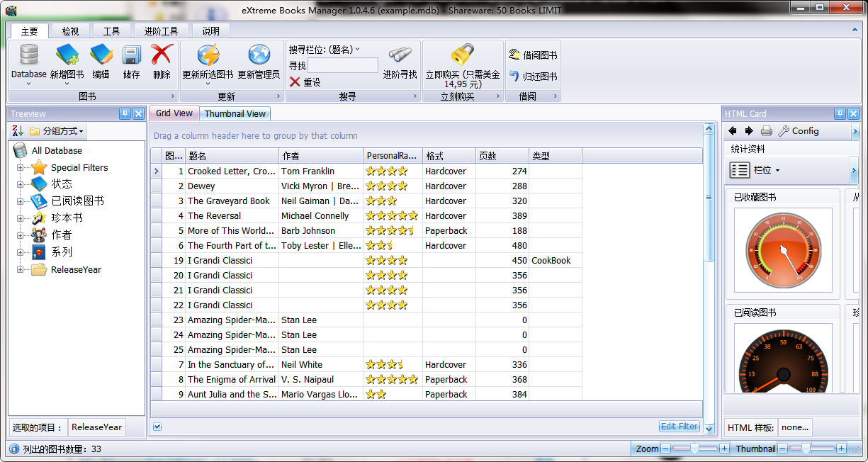Click the 编辑 edit book icon
The width and height of the screenshot is (868, 462).
pyautogui.click(x=101, y=55)
